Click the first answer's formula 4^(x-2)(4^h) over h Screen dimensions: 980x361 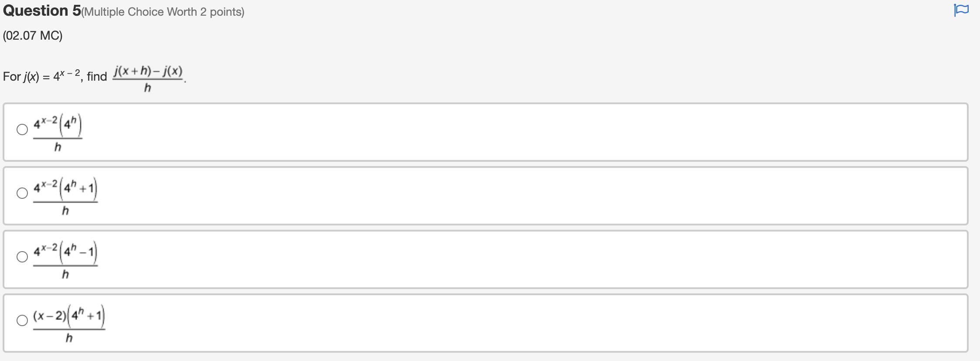click(x=58, y=133)
